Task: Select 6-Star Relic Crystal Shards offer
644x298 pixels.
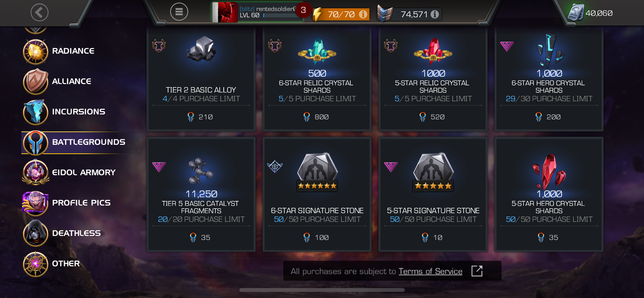Action: pyautogui.click(x=317, y=79)
